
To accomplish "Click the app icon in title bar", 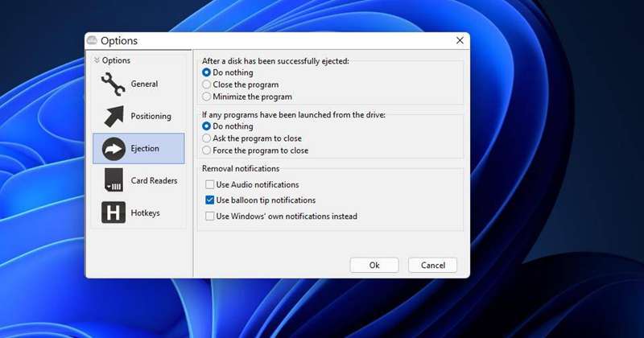I will tap(92, 41).
